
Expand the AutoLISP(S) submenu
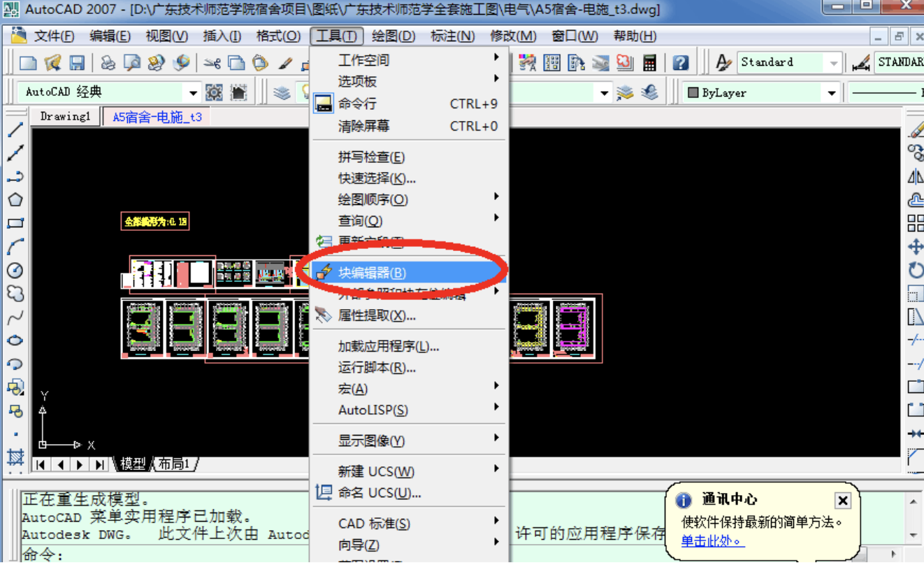(409, 410)
